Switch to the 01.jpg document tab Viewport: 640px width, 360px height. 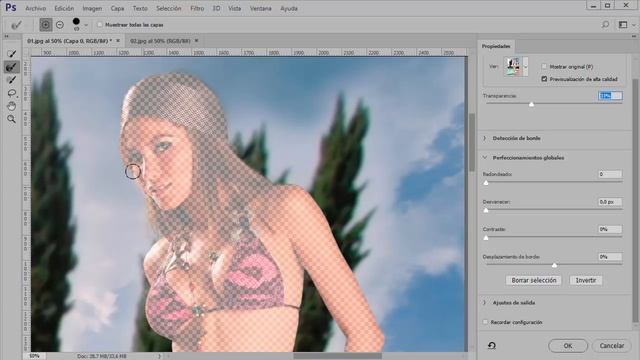[x=69, y=41]
